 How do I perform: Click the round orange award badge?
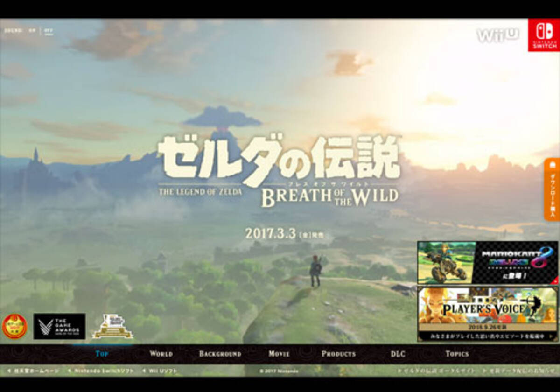(14, 326)
